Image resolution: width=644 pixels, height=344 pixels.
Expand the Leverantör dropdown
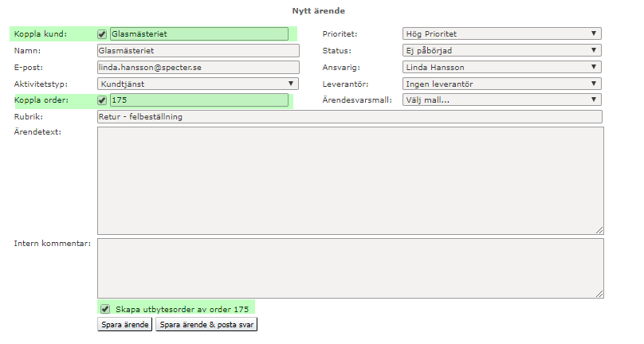click(501, 84)
